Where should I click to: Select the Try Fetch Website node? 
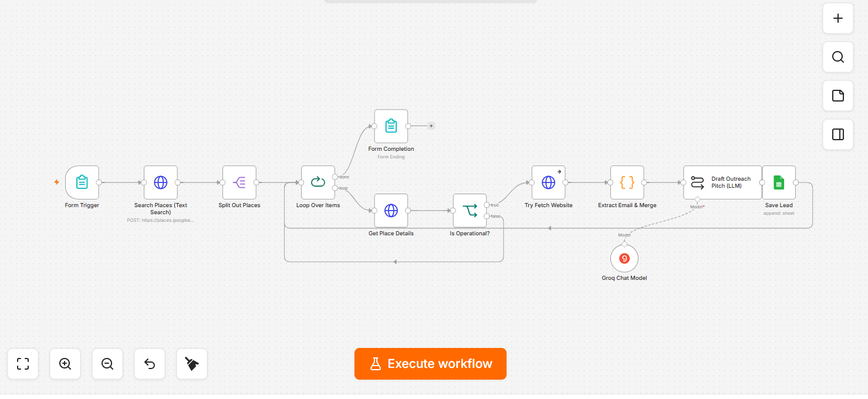[x=548, y=182]
